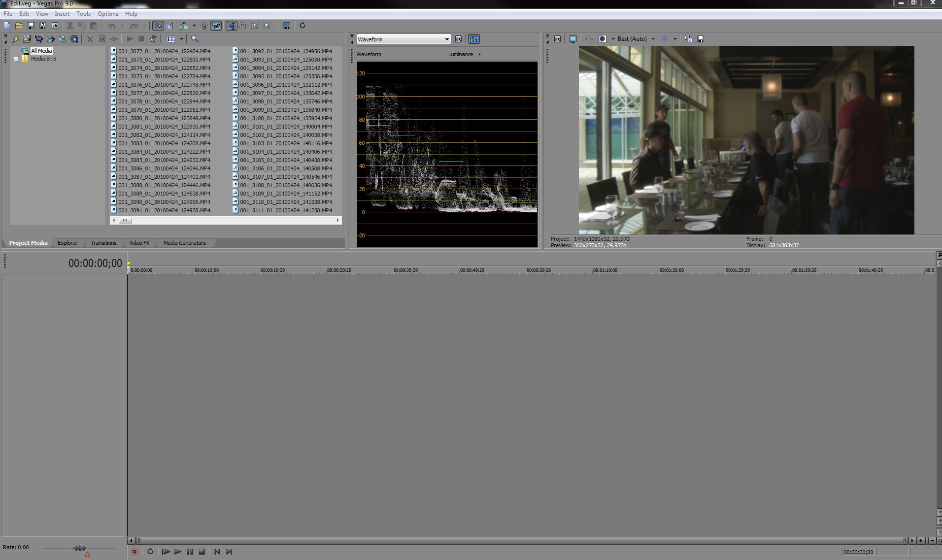The width and height of the screenshot is (942, 560).
Task: Click the Go to End button
Action: [x=229, y=552]
